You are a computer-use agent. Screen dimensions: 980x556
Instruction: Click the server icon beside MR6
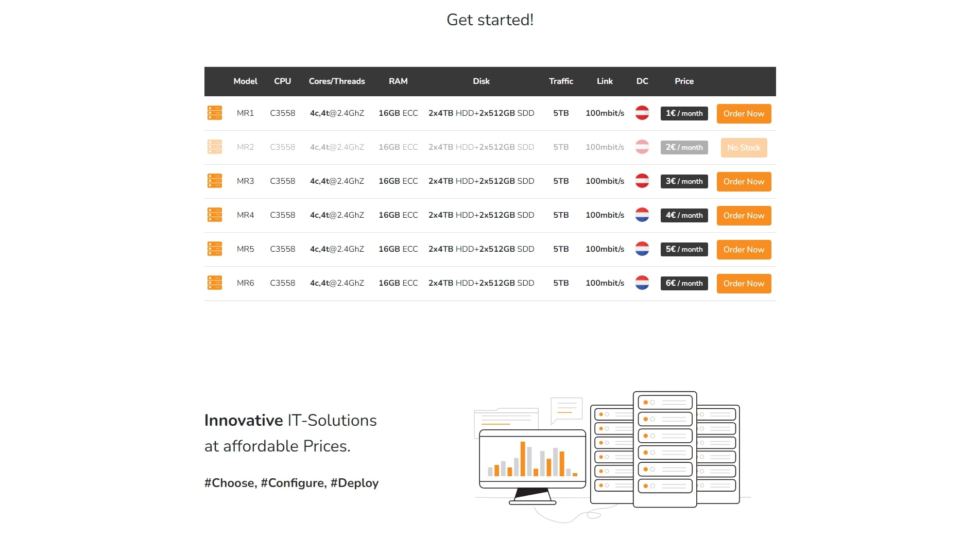point(214,283)
